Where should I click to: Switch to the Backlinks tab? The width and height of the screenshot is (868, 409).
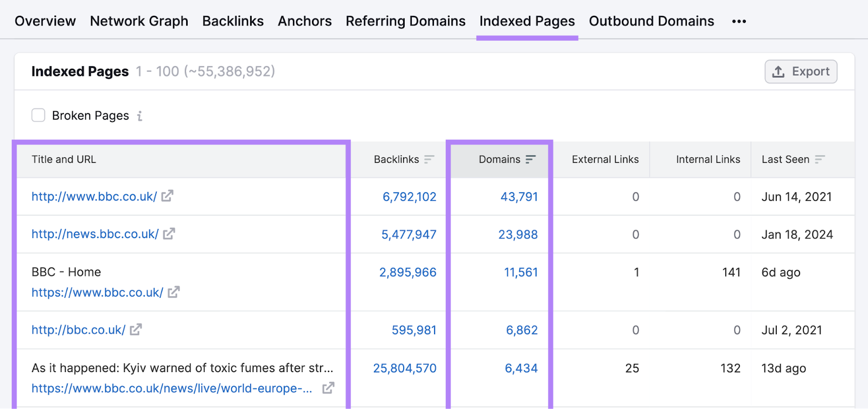pyautogui.click(x=233, y=21)
